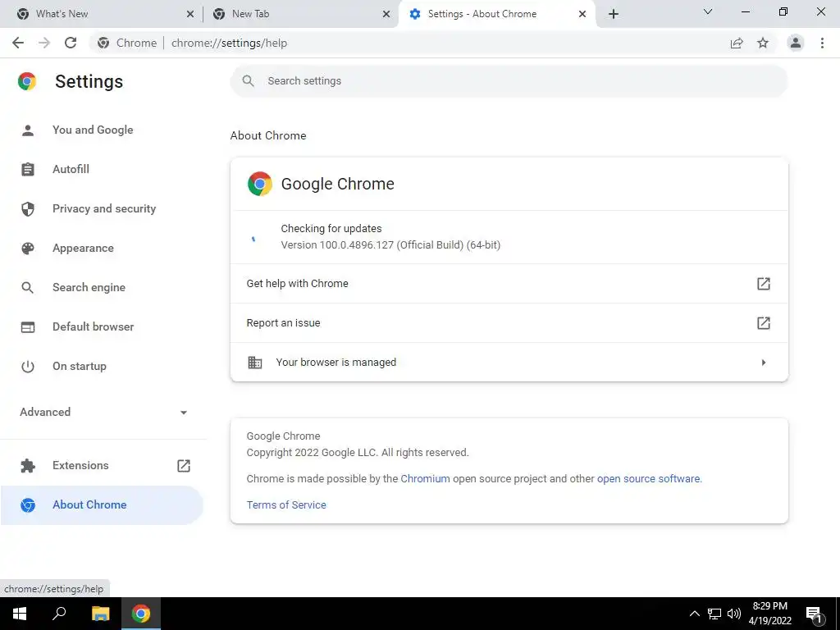Open Report an issue

click(x=509, y=323)
